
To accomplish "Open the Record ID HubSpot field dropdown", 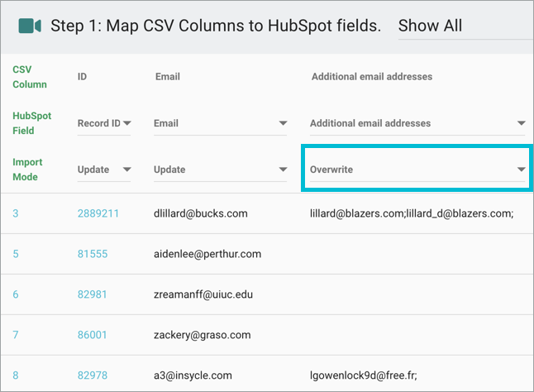I will click(x=104, y=123).
